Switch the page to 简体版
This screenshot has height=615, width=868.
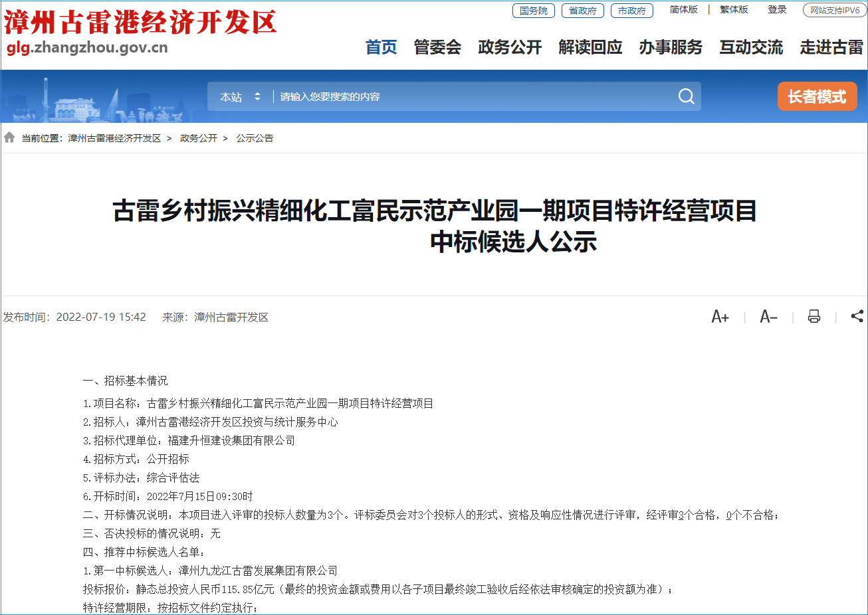[x=684, y=10]
